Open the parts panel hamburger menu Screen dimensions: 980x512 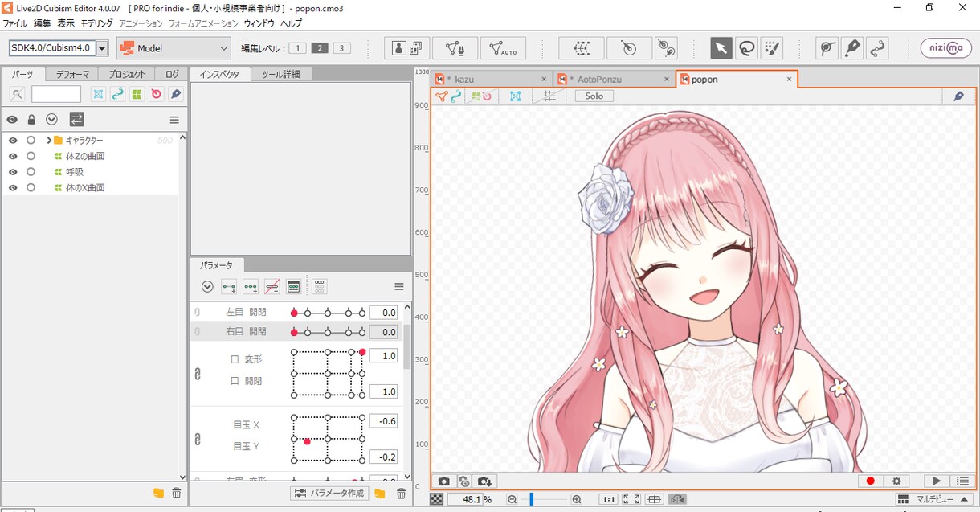(x=174, y=120)
